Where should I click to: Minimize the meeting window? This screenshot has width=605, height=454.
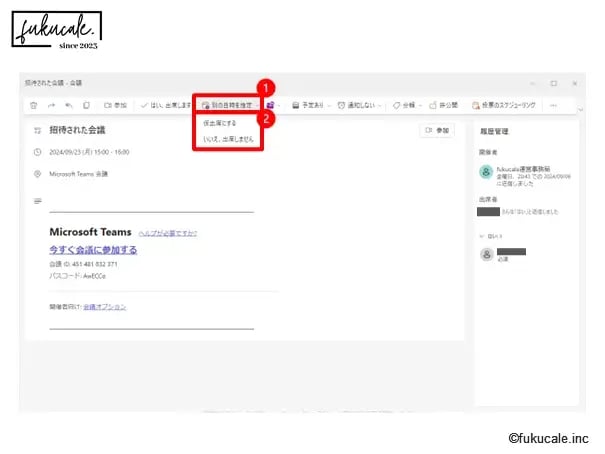coord(533,83)
